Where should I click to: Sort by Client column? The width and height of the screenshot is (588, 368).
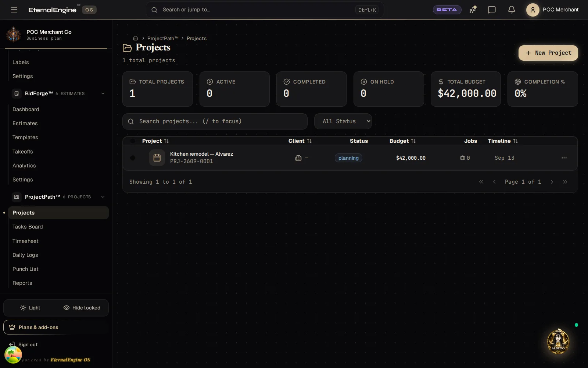click(300, 141)
